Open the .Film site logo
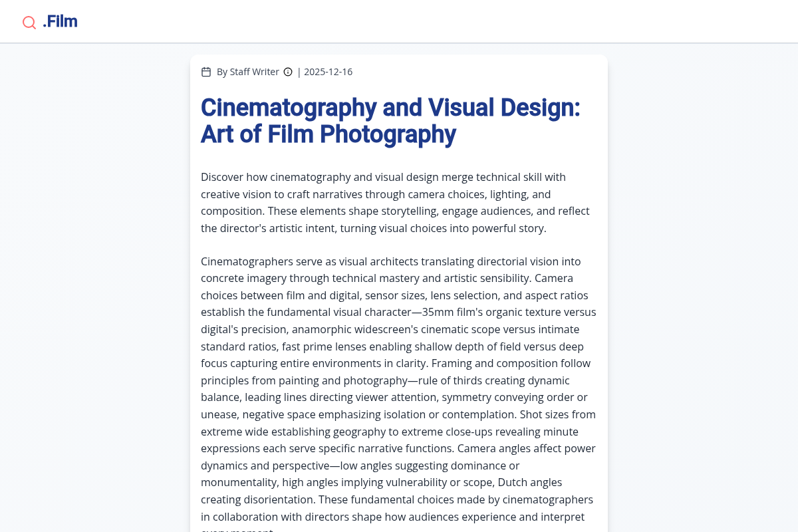Screen dimensions: 798x532 pyautogui.click(x=60, y=22)
